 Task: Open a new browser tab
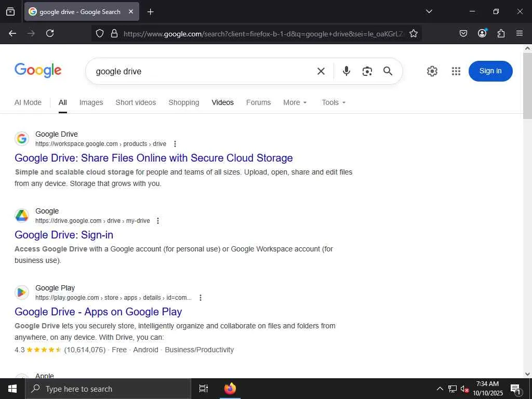coord(150,12)
